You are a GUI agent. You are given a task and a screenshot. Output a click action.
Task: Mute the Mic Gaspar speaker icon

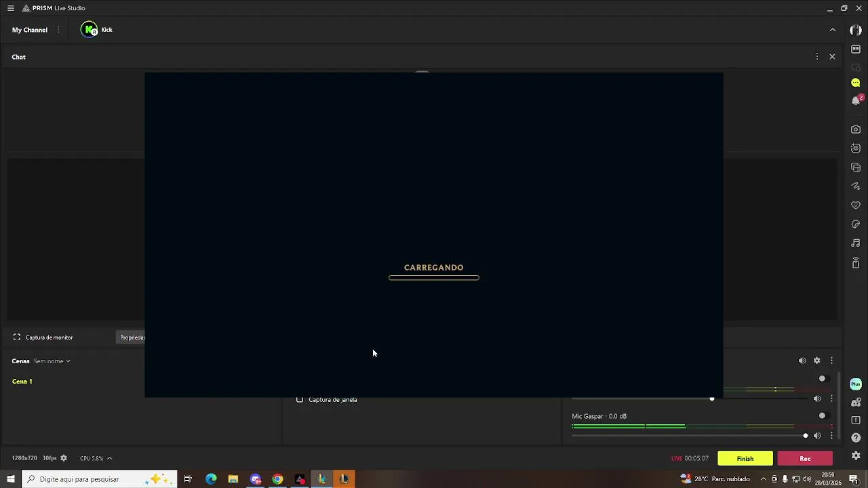817,436
